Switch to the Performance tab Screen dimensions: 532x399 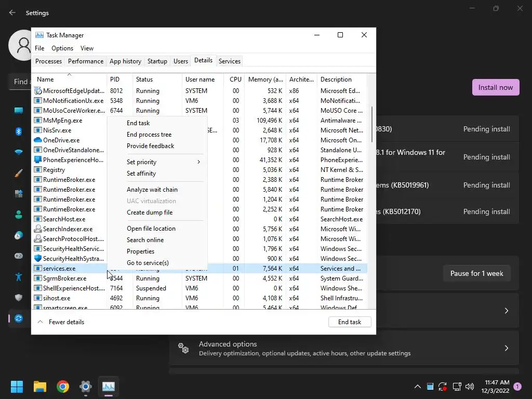[x=86, y=61]
